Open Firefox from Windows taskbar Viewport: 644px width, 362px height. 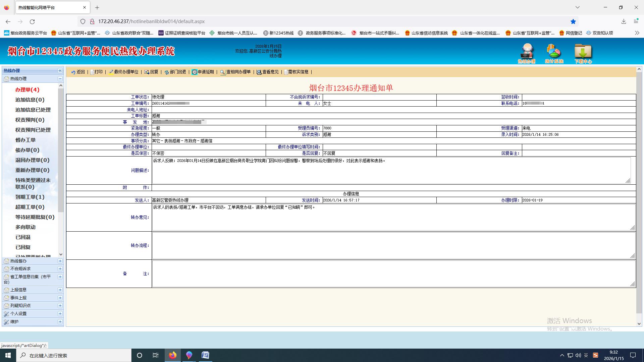(x=173, y=355)
